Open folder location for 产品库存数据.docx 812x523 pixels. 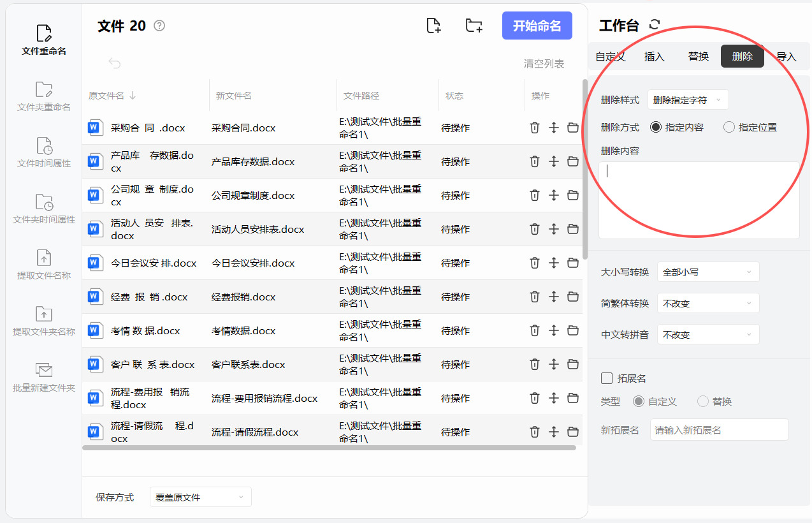573,161
